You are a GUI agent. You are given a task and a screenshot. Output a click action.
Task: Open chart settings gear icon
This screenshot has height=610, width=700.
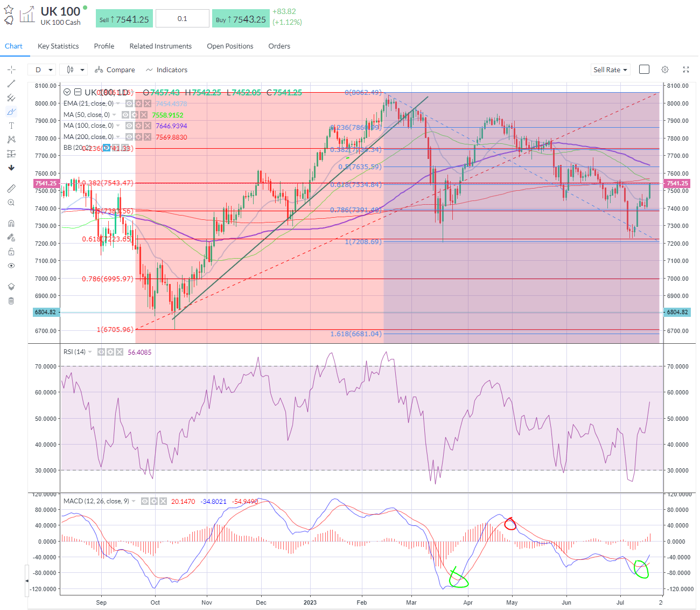665,70
